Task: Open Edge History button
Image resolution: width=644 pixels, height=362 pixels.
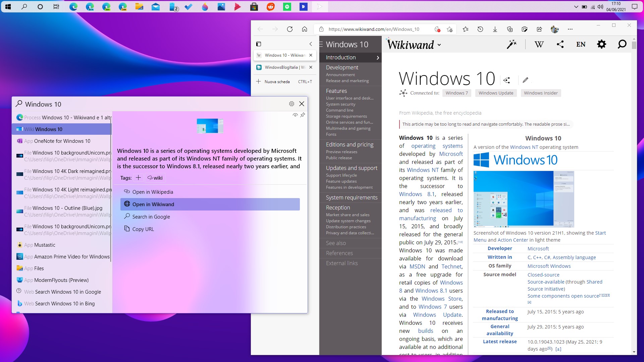Action: tap(480, 29)
